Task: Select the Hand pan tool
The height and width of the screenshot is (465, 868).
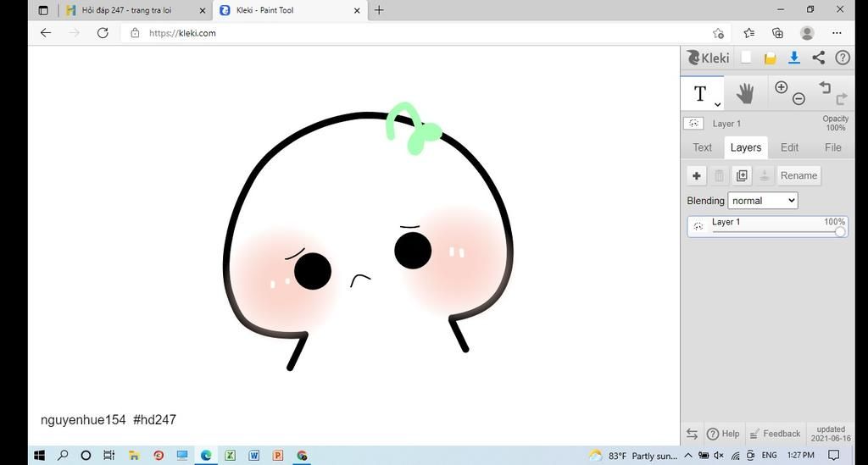Action: (x=745, y=93)
